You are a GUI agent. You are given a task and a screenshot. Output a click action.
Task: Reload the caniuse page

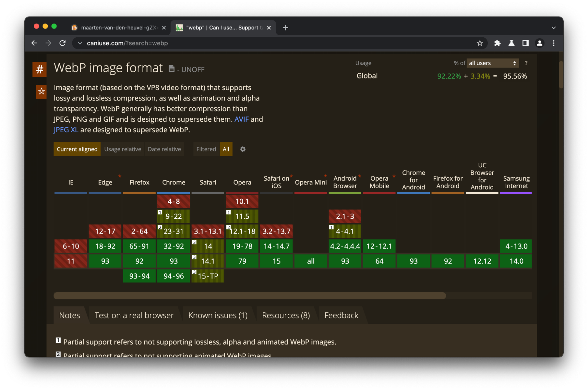pyautogui.click(x=62, y=43)
